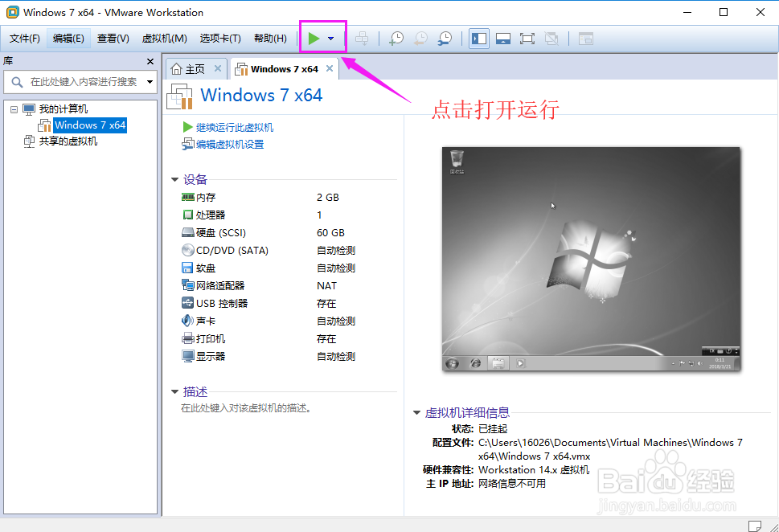The image size is (779, 532).
Task: Click the large VM icon beside title
Action: [x=180, y=96]
